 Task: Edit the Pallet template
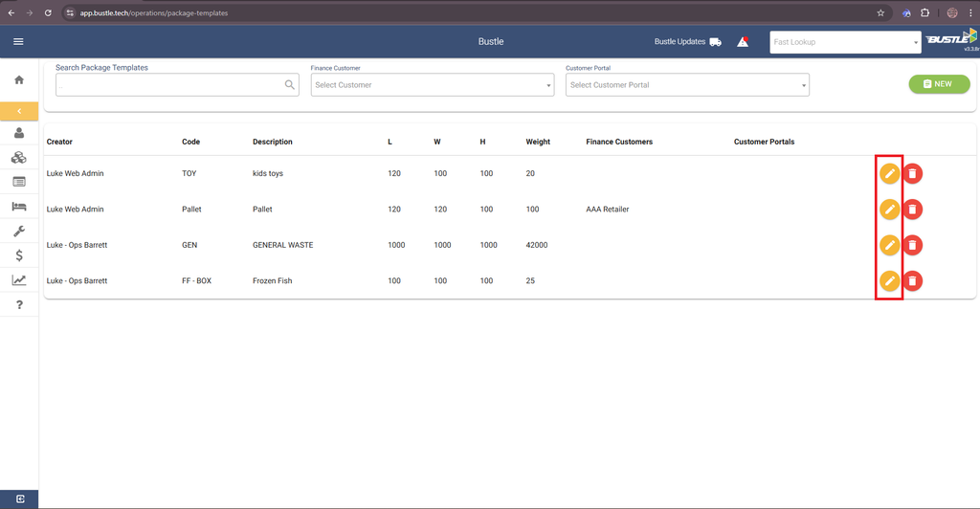point(889,210)
